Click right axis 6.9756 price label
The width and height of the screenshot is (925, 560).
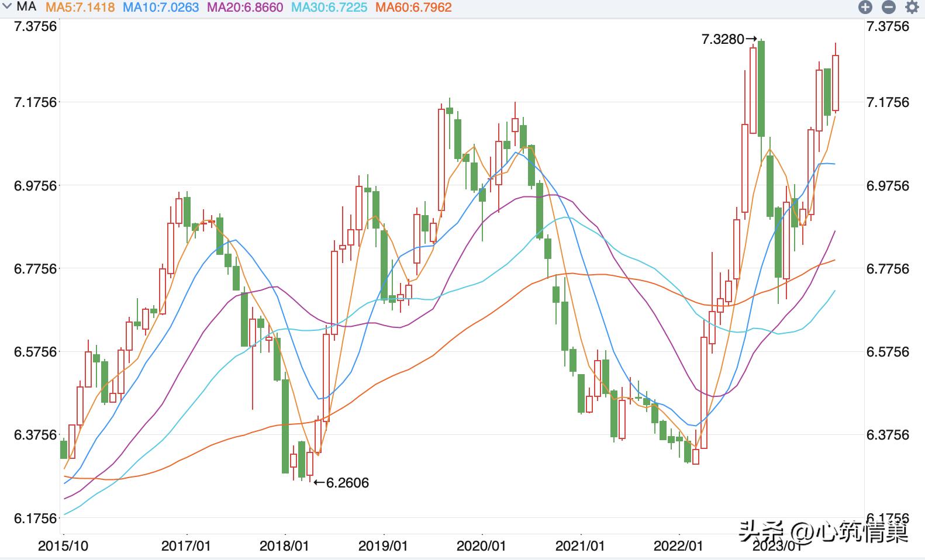click(x=888, y=185)
